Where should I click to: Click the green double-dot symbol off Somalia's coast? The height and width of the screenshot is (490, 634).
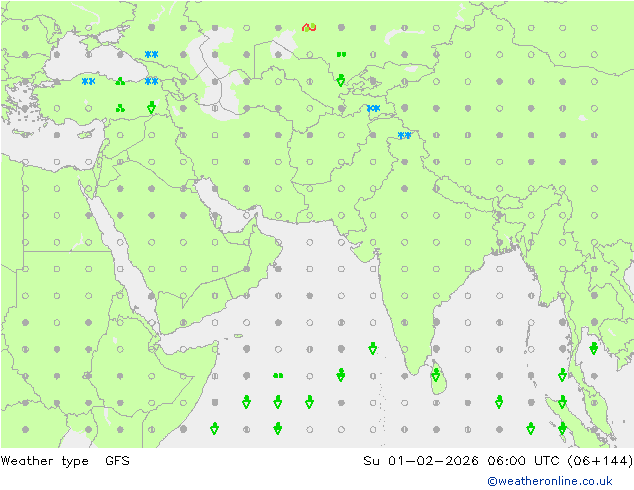(x=278, y=376)
